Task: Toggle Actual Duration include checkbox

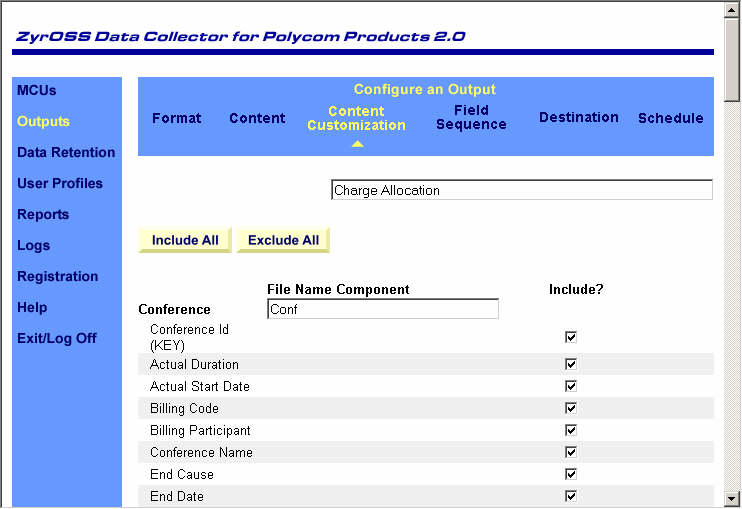Action: pos(571,364)
